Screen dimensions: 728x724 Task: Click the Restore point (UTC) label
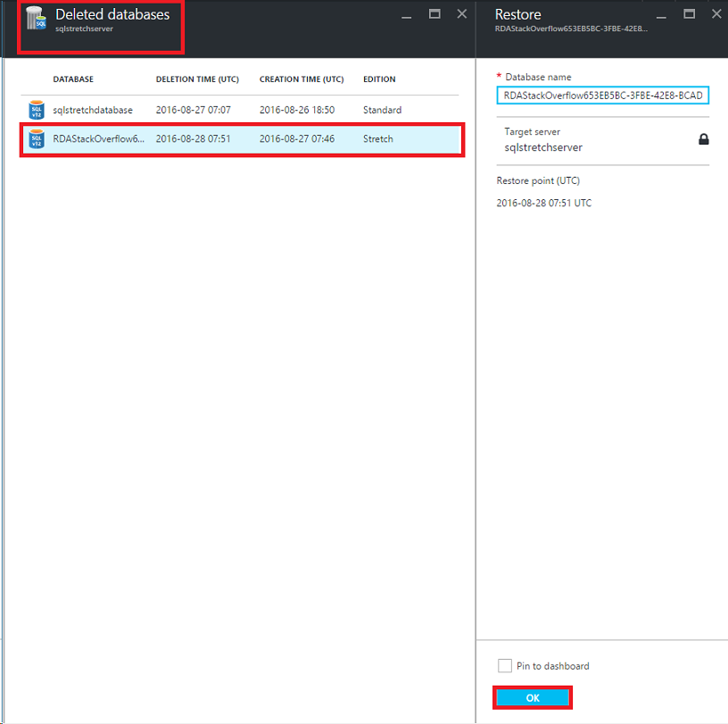point(538,180)
